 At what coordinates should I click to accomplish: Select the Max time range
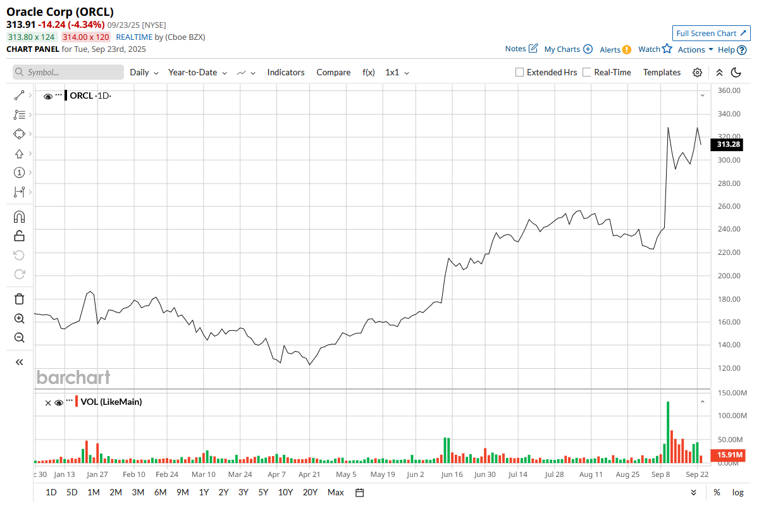pyautogui.click(x=336, y=492)
